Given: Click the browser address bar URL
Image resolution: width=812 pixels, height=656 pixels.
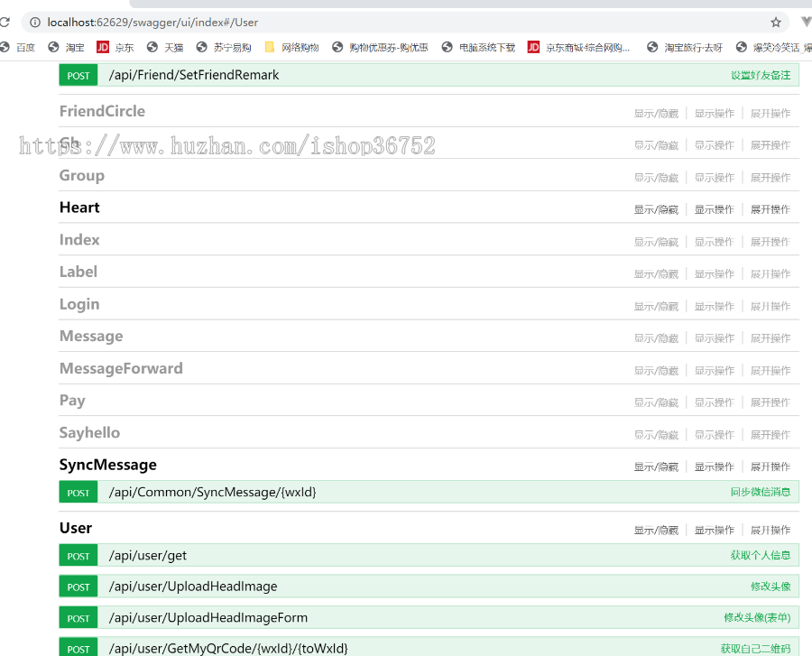Looking at the screenshot, I should pyautogui.click(x=153, y=23).
